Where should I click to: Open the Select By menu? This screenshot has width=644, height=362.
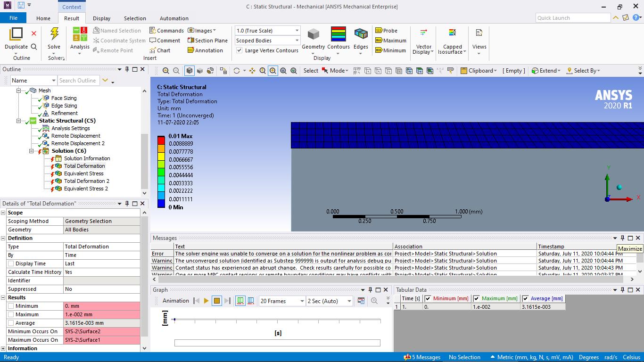coord(583,71)
